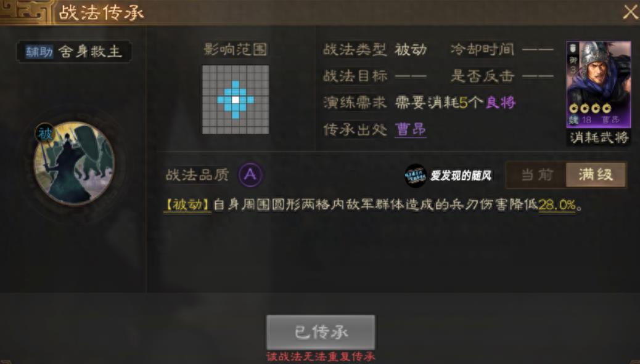Click the 【被动】 keyword in description
Image resolution: width=640 pixels, height=364 pixels.
(188, 204)
